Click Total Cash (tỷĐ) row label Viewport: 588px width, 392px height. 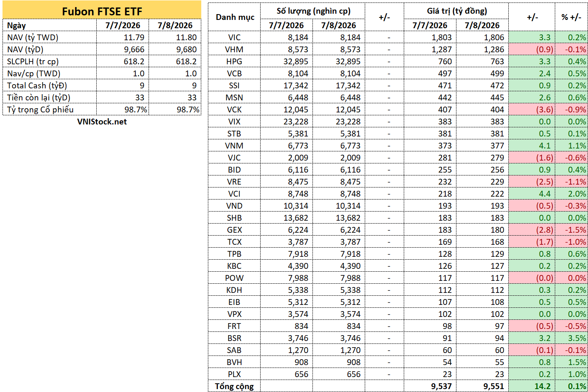tap(49, 85)
